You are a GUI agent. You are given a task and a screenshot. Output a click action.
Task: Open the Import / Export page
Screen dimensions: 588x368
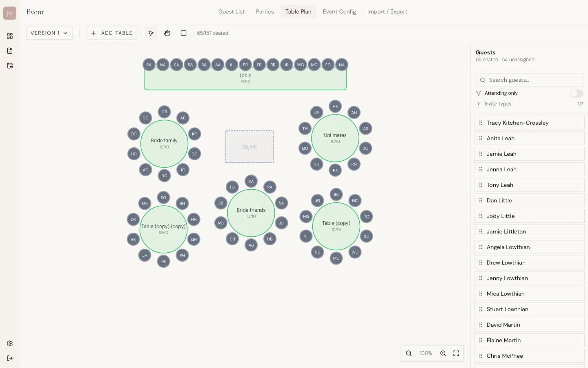387,11
